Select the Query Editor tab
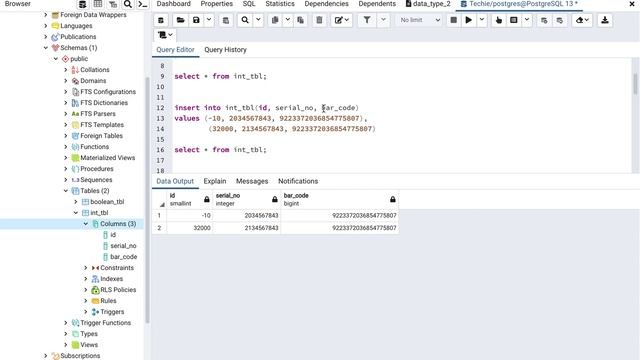 pos(175,50)
